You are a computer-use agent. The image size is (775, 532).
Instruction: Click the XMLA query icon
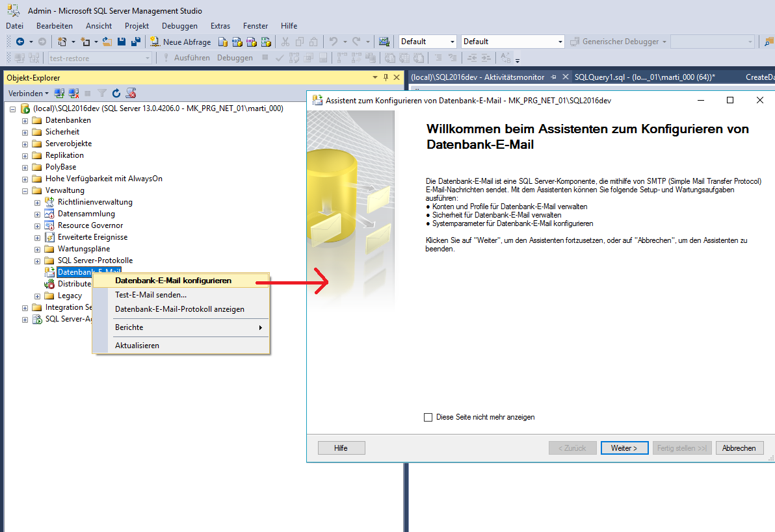pyautogui.click(x=267, y=42)
